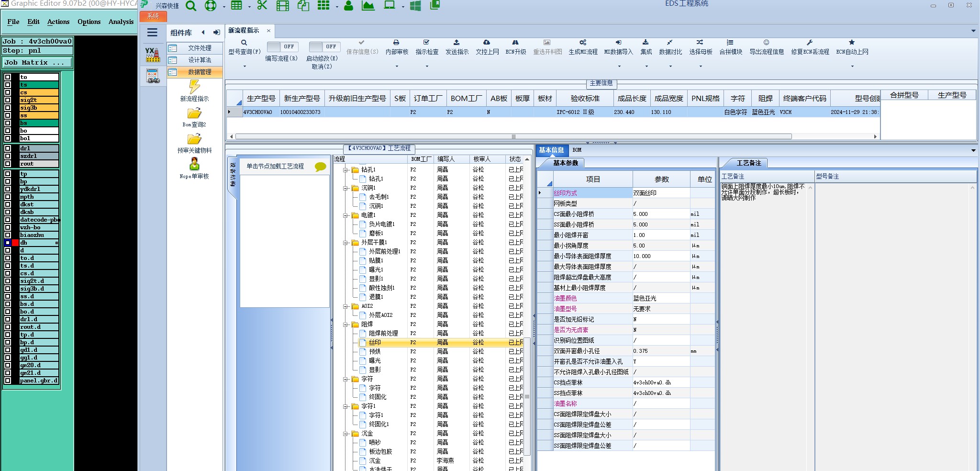Viewport: 980px width, 471px height.
Task: Close the 新流程指示 tab
Action: click(x=268, y=31)
